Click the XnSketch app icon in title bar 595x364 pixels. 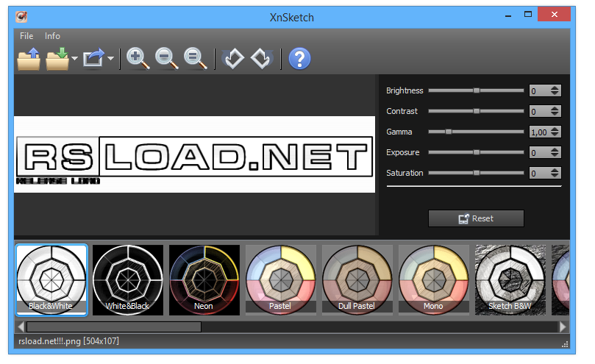pos(21,17)
